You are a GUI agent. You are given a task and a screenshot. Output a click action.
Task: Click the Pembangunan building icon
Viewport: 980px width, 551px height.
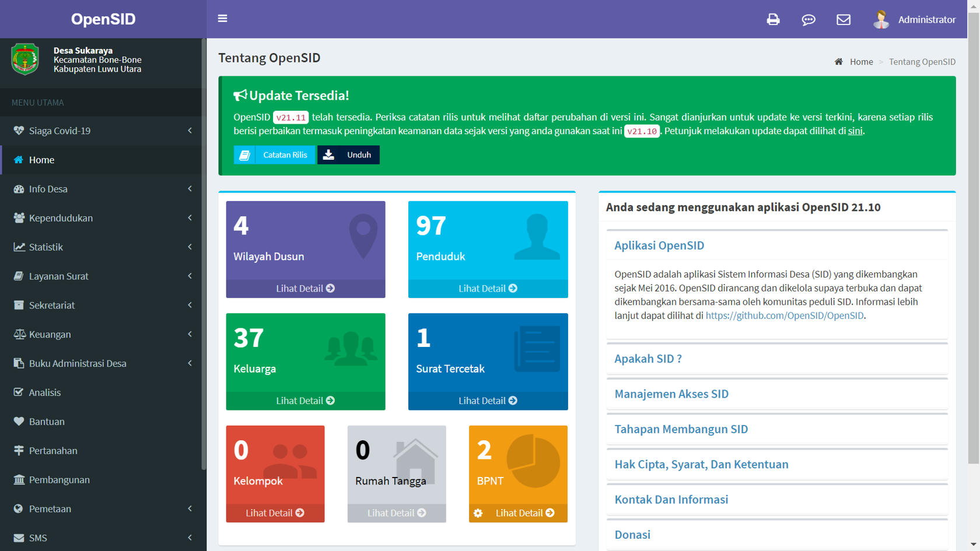click(x=17, y=480)
